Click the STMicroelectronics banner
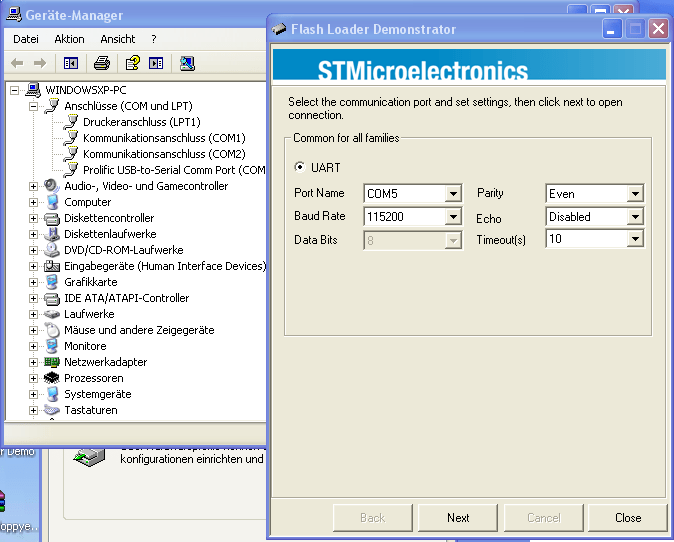This screenshot has width=674, height=542. click(469, 65)
